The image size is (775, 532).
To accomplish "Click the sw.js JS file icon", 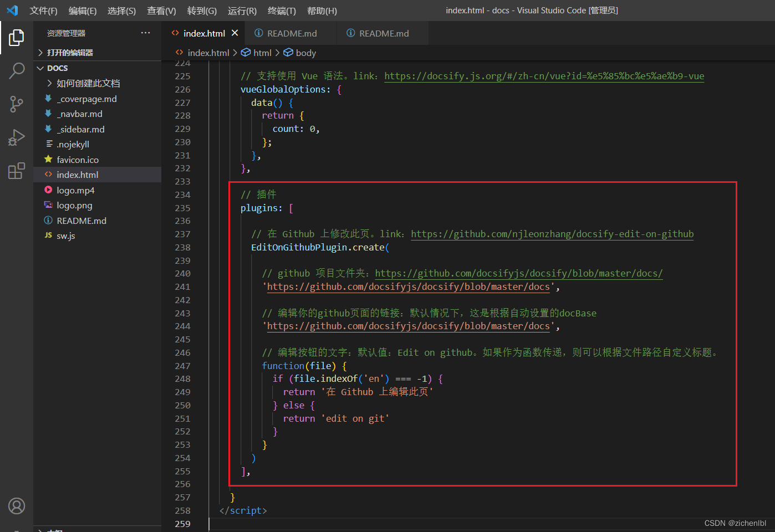I will click(48, 236).
